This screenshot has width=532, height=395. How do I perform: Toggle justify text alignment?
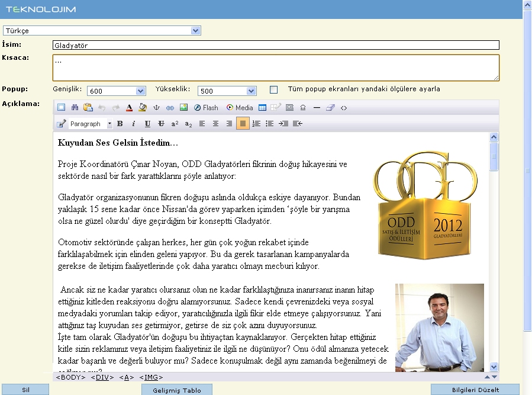click(x=242, y=124)
